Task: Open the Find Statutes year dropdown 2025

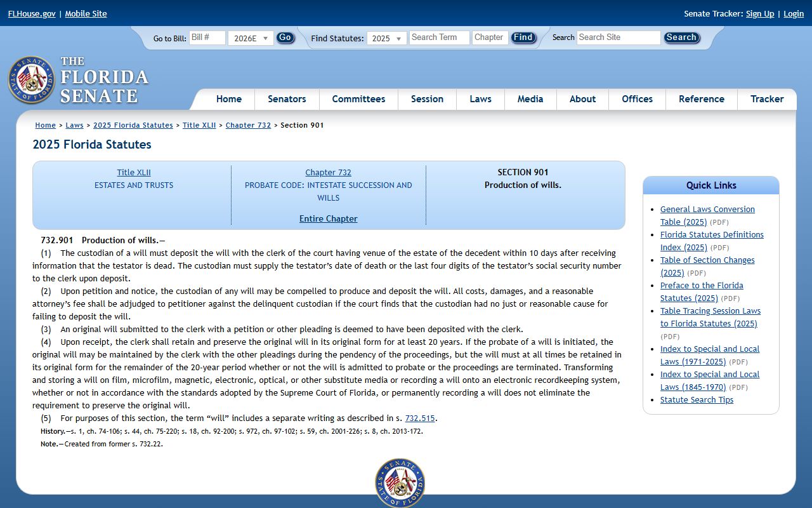Action: (x=387, y=38)
